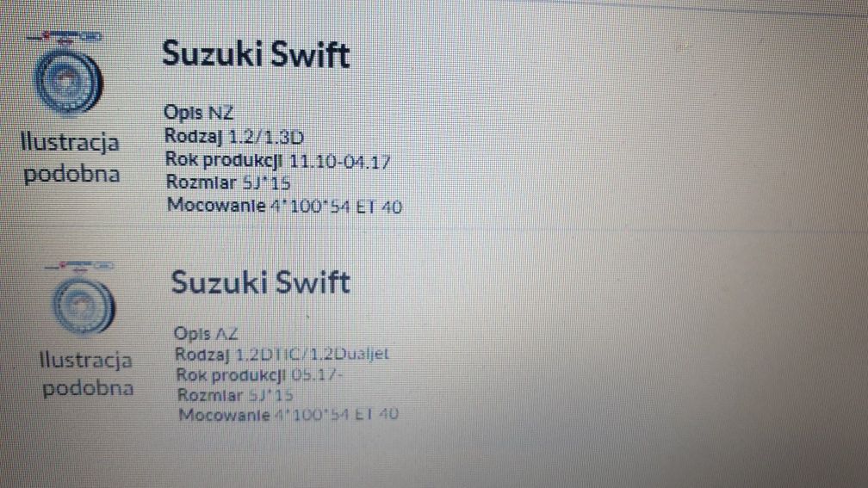Select the Mocowanie 4*100*54 ET 40 line for NZ
This screenshot has height=488, width=868.
tap(284, 206)
